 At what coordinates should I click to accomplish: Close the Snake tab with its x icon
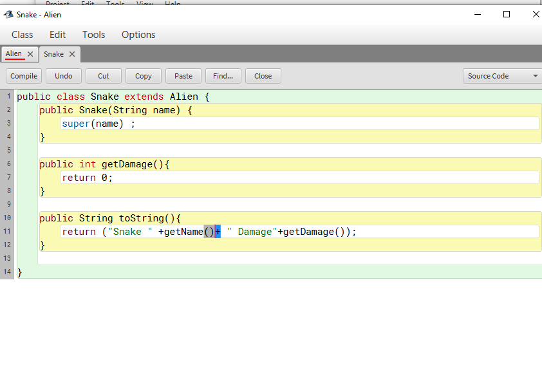pos(71,54)
